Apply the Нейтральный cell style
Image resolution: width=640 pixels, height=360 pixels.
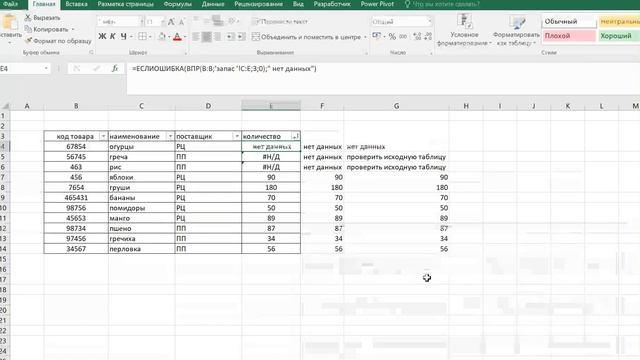(x=619, y=22)
